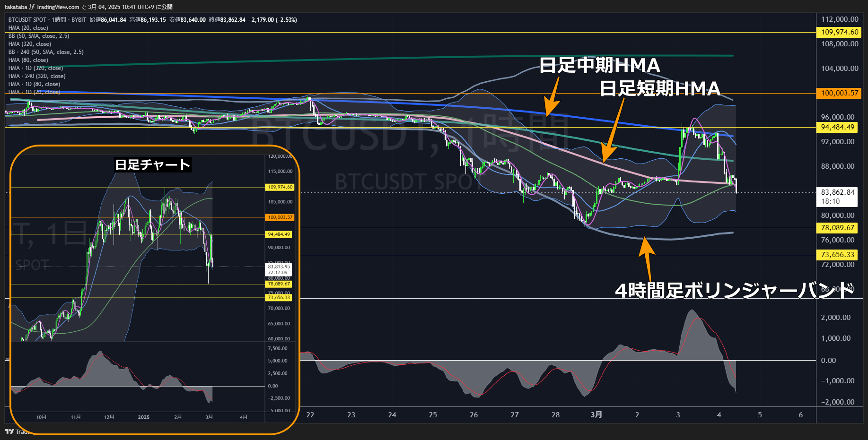Click the 109,974.60 yellow price label on main axis
This screenshot has width=868, height=440.
pyautogui.click(x=839, y=32)
